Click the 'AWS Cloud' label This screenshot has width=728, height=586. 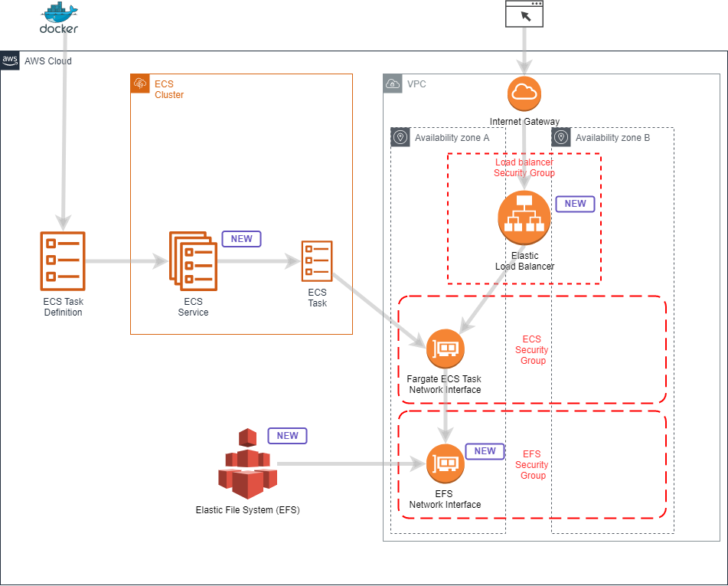tap(47, 61)
